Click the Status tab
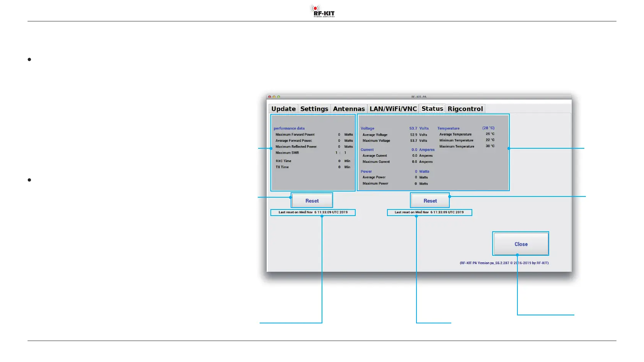Screen dimensions: 644x362 (432, 109)
